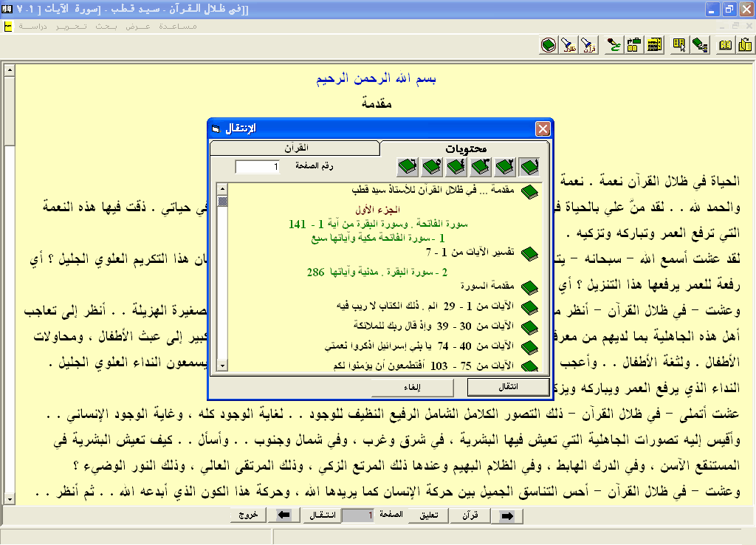Click the contents list scrollbar thumb
756x545 pixels.
click(222, 201)
